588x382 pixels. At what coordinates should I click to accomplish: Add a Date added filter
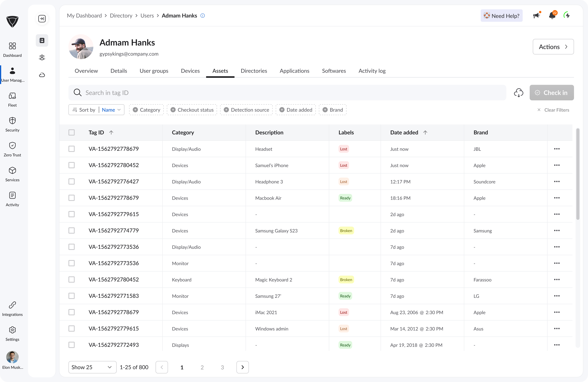click(x=296, y=110)
